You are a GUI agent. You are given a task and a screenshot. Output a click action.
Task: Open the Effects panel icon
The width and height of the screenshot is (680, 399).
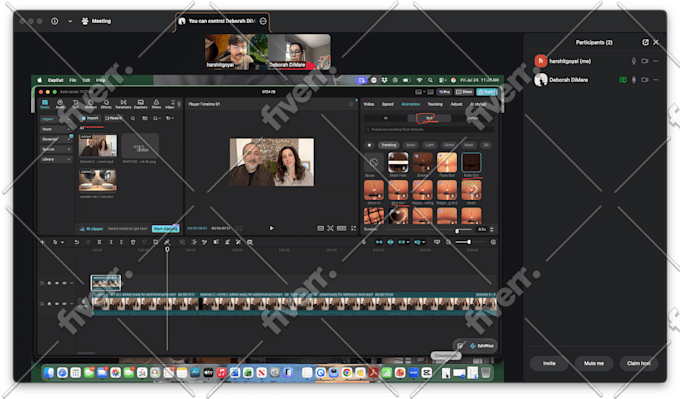coord(106,104)
